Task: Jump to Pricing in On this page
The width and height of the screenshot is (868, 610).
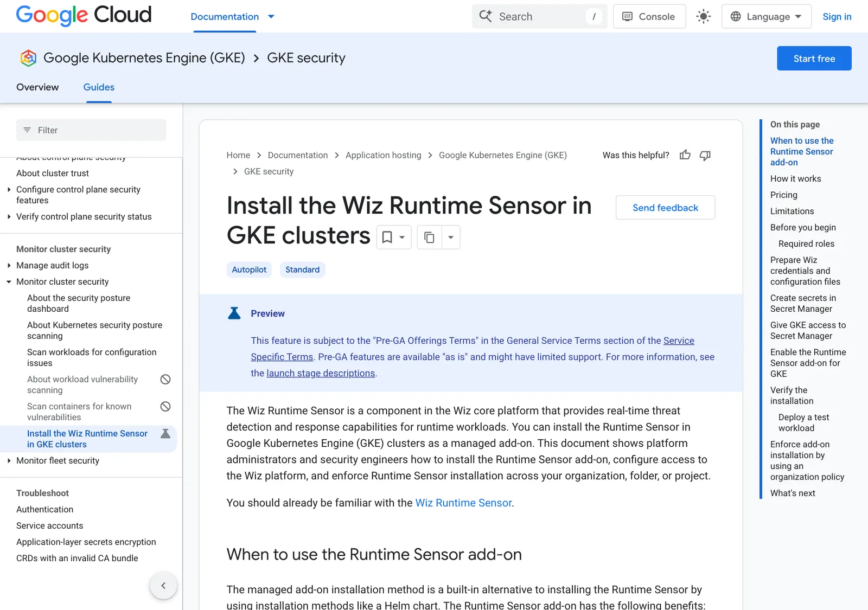Action: pos(783,195)
